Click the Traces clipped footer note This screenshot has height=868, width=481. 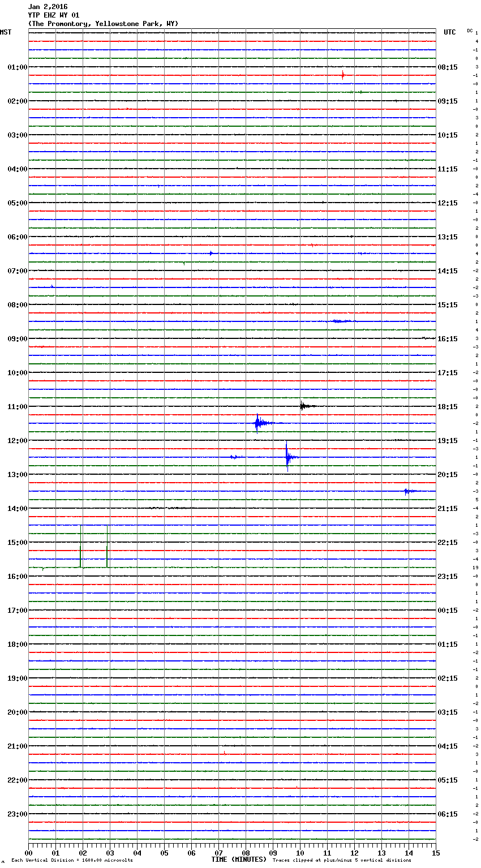(x=342, y=860)
